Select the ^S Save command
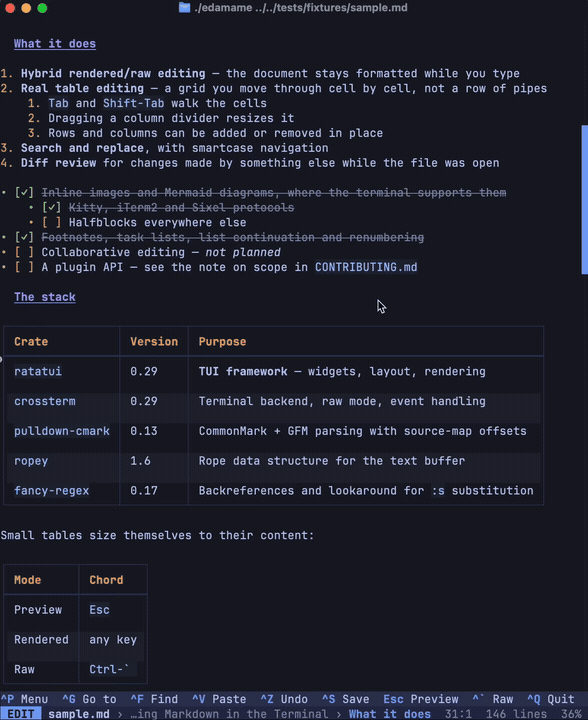The width and height of the screenshot is (588, 720). [346, 699]
